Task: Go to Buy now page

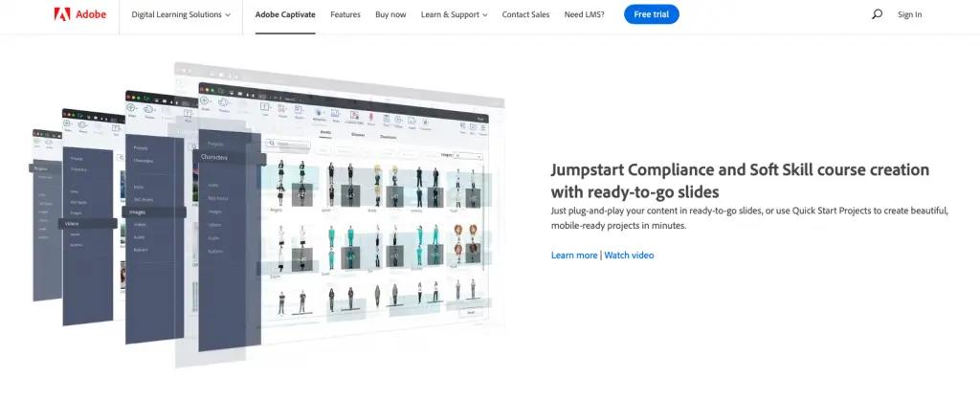Action: (x=390, y=14)
